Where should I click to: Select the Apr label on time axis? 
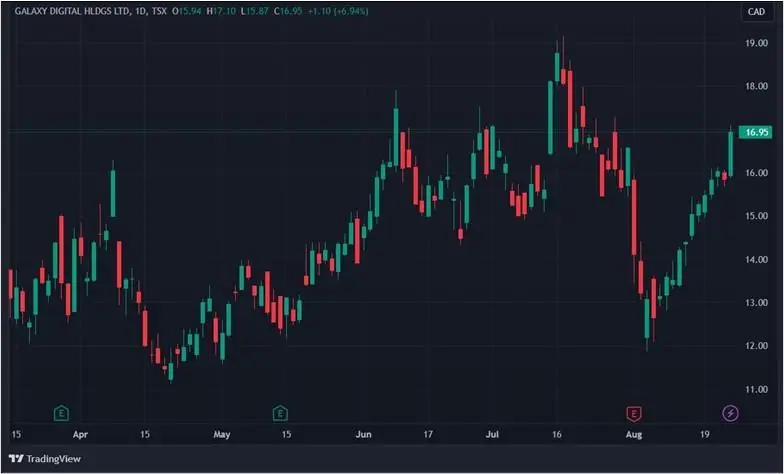click(81, 436)
